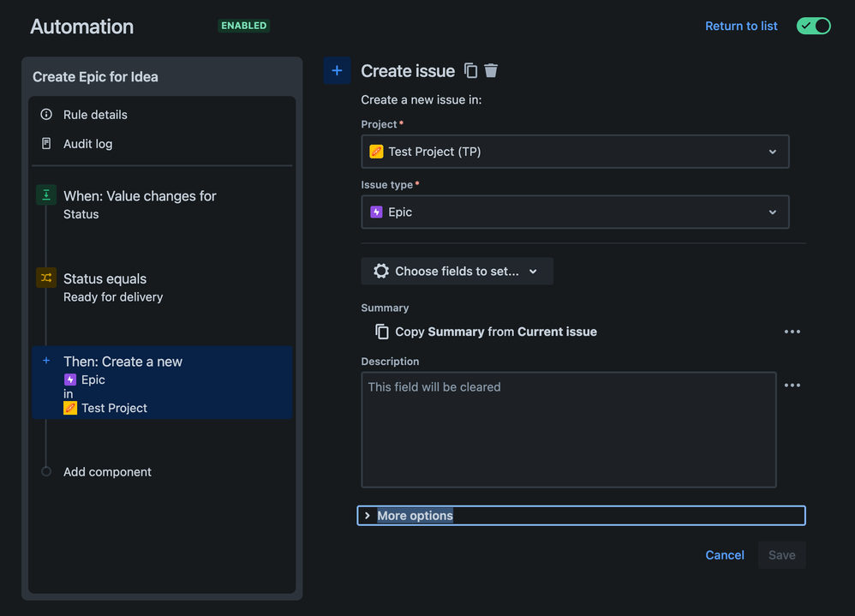
Task: Click the Create Epic for Idea rule title
Action: (x=95, y=77)
